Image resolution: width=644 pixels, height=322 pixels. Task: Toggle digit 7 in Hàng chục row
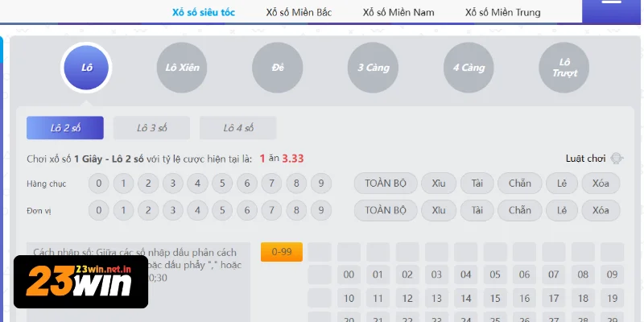coord(271,184)
